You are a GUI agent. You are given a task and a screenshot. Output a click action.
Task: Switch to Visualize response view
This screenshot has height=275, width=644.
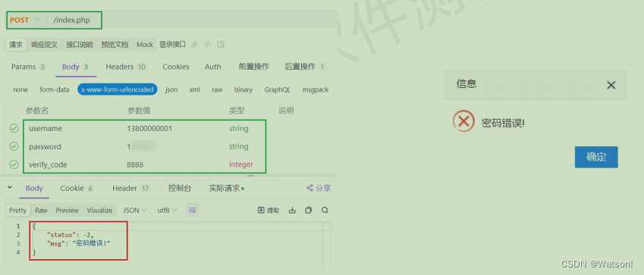coord(99,210)
